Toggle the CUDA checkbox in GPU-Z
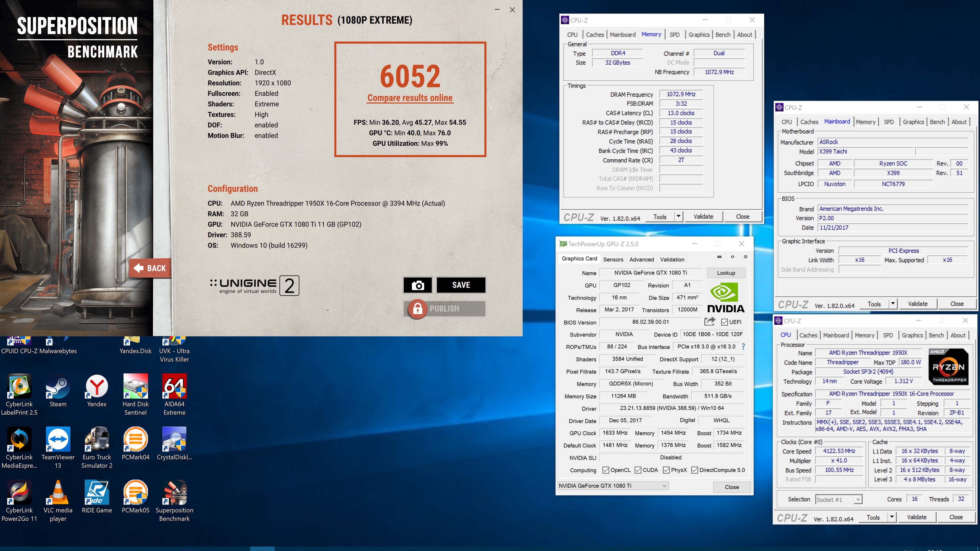The width and height of the screenshot is (980, 551). (638, 470)
